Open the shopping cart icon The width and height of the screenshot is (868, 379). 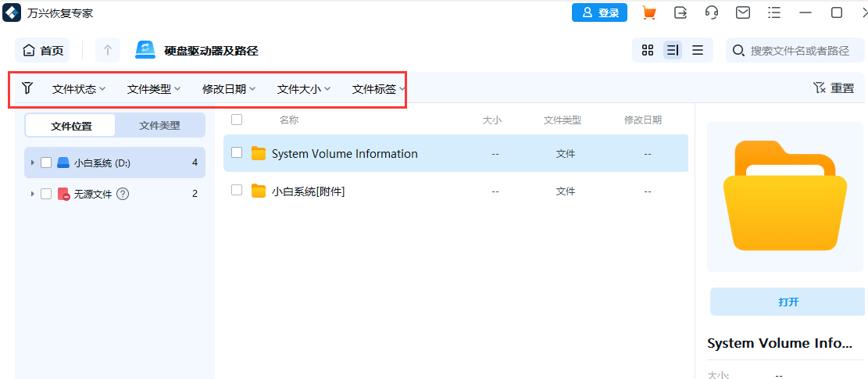(x=648, y=13)
